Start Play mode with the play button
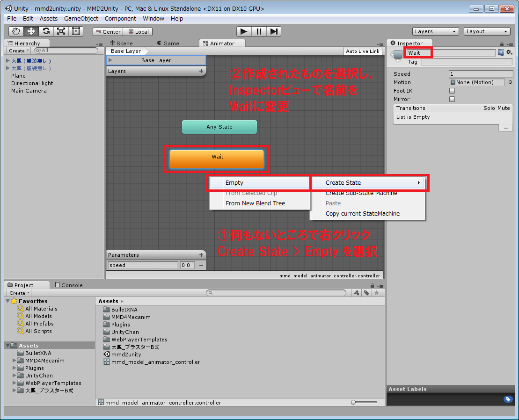This screenshot has height=420, width=519. coord(244,31)
